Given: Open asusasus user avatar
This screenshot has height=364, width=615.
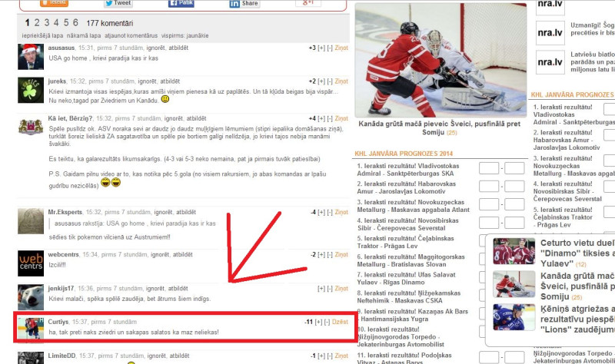Looking at the screenshot, I should tap(31, 57).
